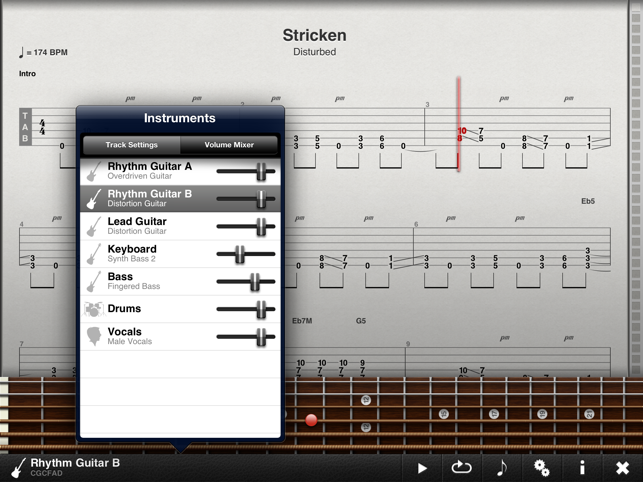Viewport: 643px width, 482px height.
Task: Close the tab with the X icon
Action: click(622, 468)
